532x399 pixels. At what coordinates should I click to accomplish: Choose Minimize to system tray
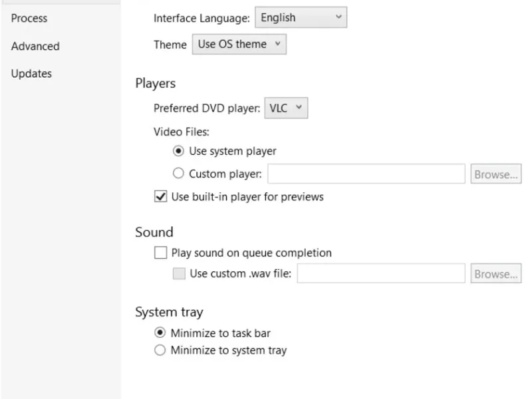160,350
